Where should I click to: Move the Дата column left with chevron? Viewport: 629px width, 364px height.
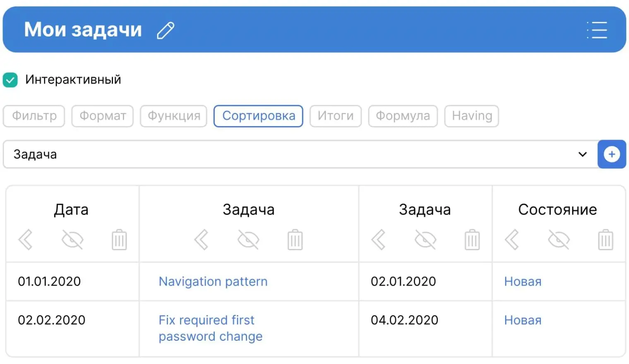[x=25, y=239]
